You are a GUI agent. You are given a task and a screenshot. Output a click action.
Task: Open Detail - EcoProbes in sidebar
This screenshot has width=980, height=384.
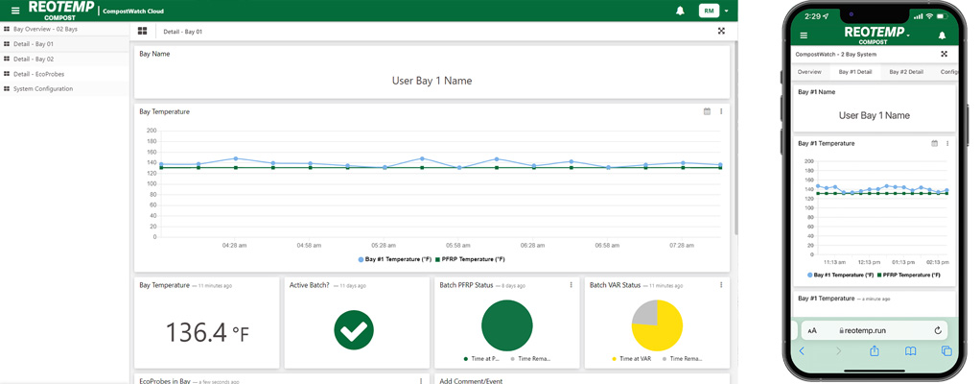(65, 74)
